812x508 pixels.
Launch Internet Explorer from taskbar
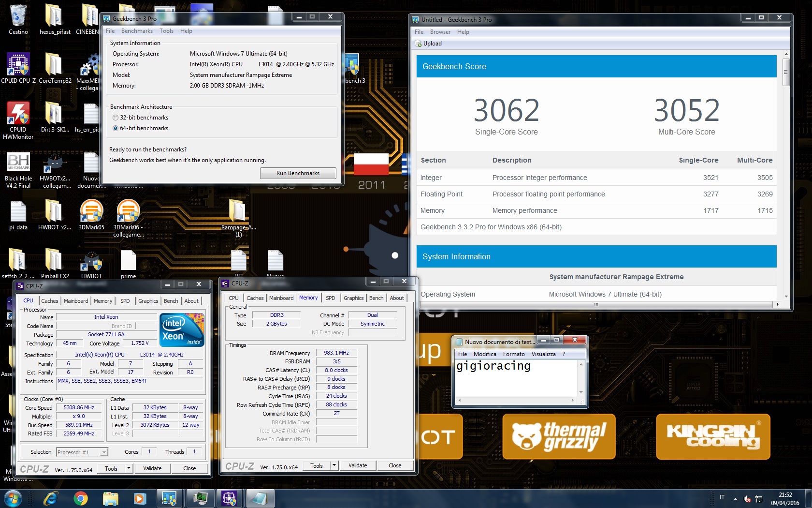tap(50, 498)
